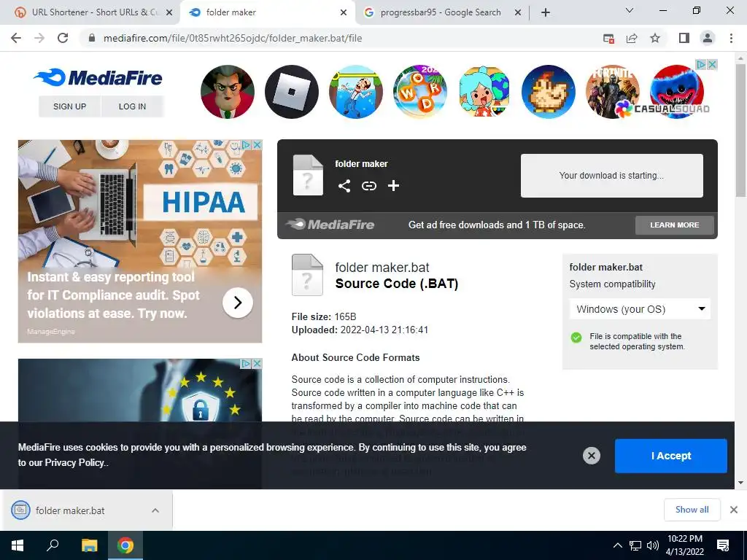The height and width of the screenshot is (560, 747).
Task: Click the HIPAA ad arrow button
Action: click(238, 303)
